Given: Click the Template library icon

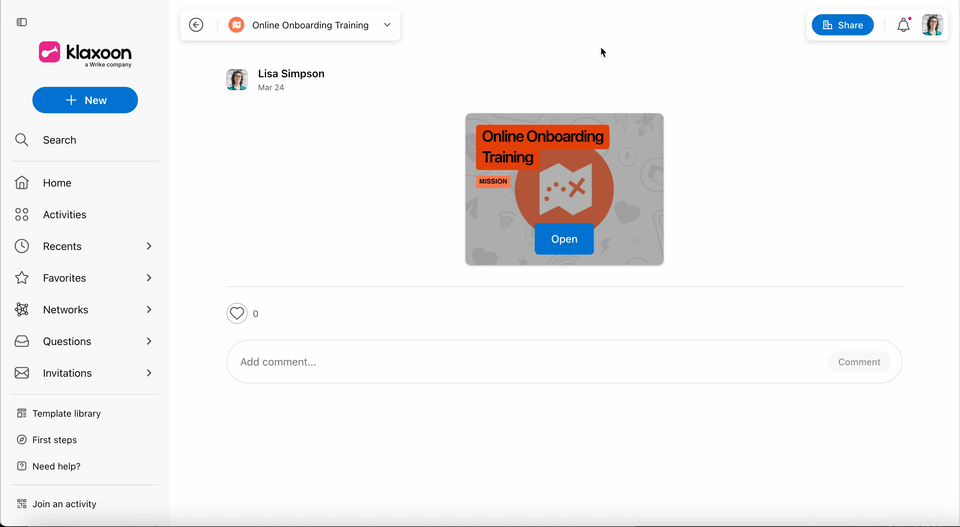Looking at the screenshot, I should (21, 414).
